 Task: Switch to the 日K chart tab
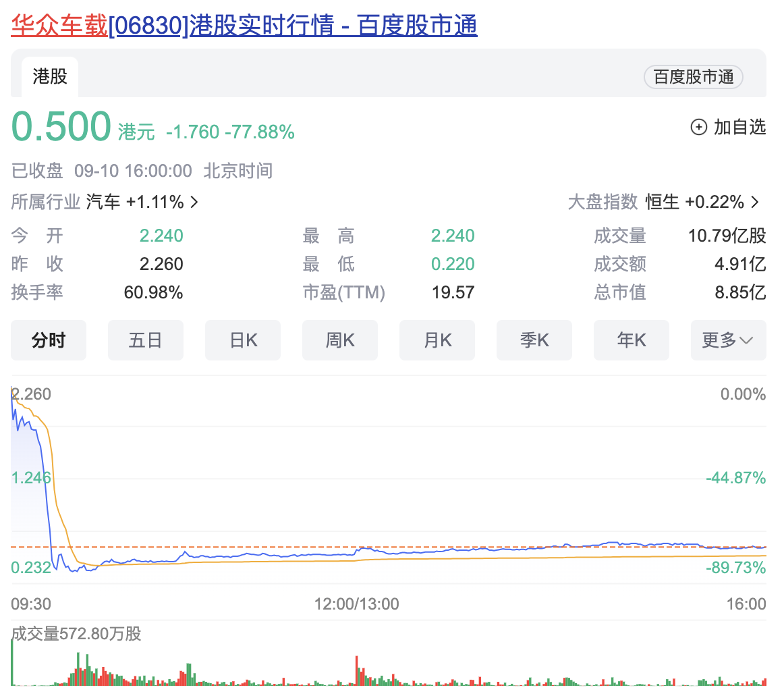click(x=243, y=340)
